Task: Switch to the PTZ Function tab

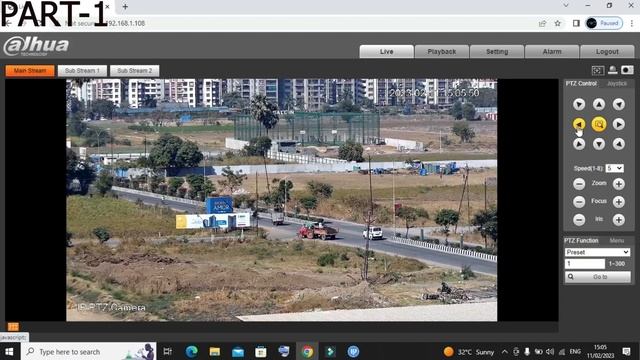Action: [581, 240]
